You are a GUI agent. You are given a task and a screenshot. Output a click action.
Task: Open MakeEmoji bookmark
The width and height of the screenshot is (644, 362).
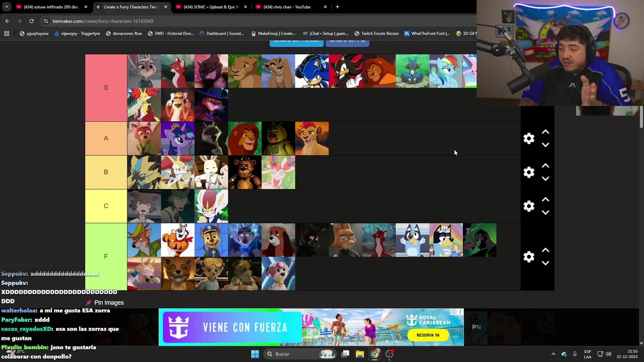(x=273, y=34)
